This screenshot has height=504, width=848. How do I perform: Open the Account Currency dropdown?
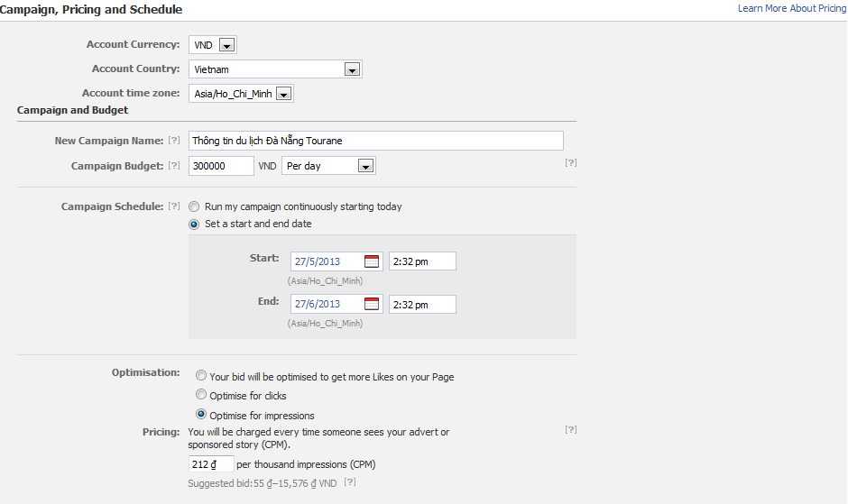click(x=226, y=45)
